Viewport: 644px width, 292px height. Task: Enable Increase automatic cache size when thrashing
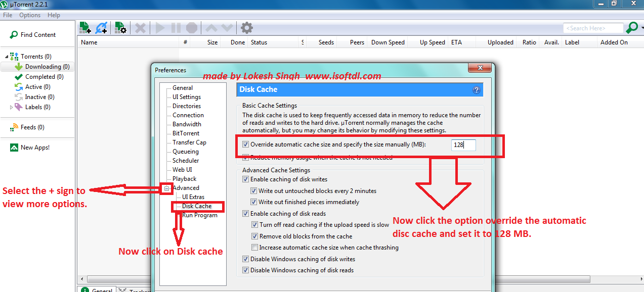tap(255, 248)
